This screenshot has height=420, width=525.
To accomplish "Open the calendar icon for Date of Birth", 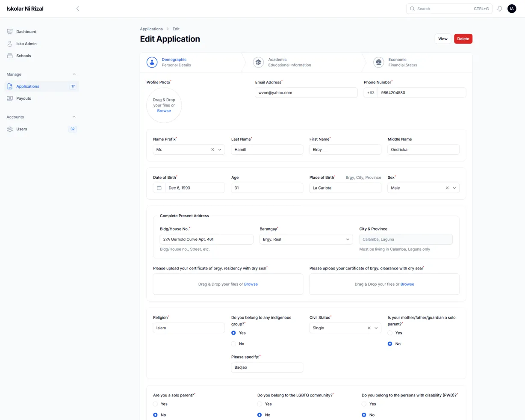I will pos(159,188).
